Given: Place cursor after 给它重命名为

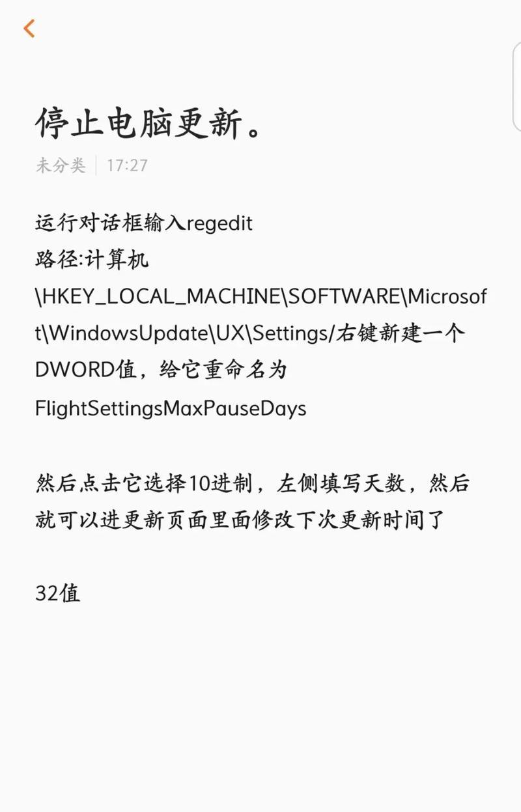Looking at the screenshot, I should click(x=287, y=371).
